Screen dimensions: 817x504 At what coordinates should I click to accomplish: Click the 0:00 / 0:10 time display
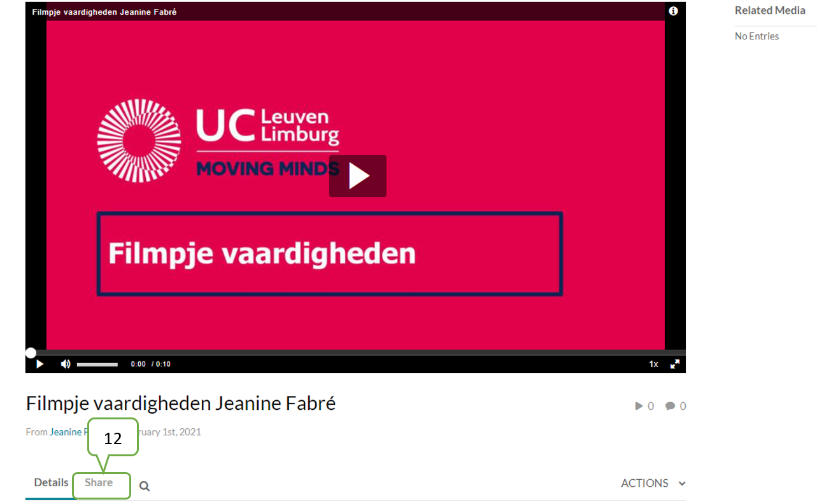[x=150, y=364]
